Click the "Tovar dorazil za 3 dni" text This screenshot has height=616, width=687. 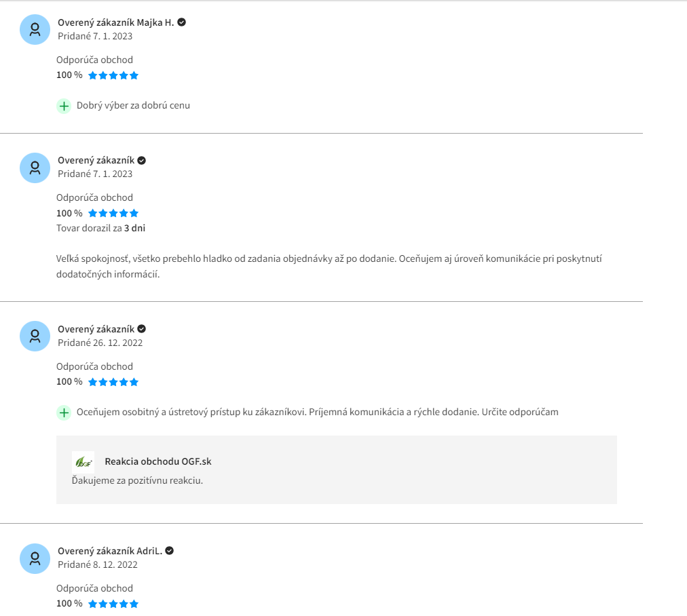tap(100, 228)
